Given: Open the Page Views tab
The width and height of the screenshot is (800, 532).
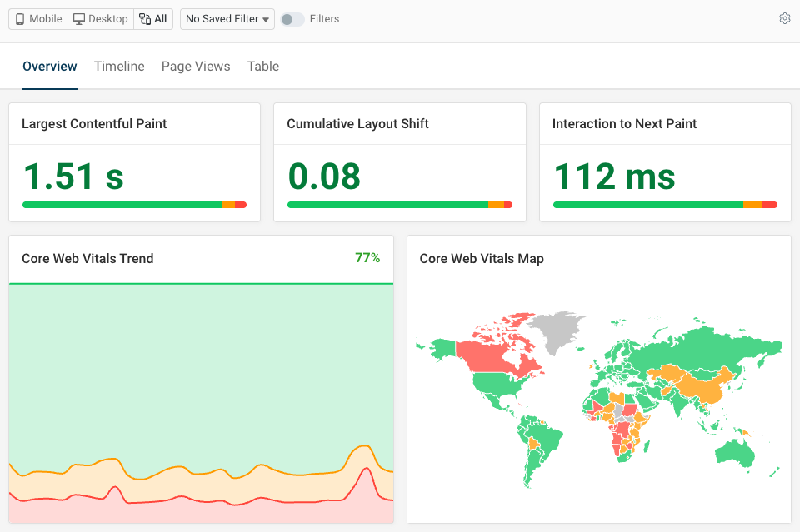Looking at the screenshot, I should (196, 66).
